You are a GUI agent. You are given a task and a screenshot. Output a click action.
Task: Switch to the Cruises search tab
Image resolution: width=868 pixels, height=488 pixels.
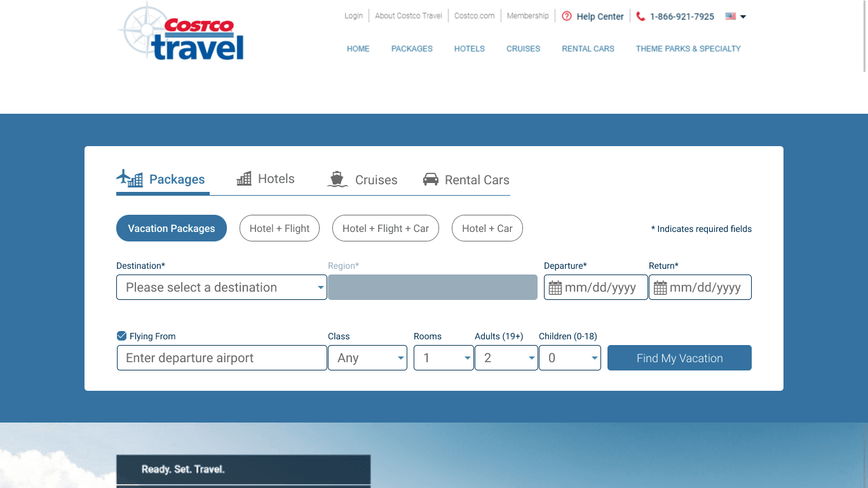coord(362,180)
